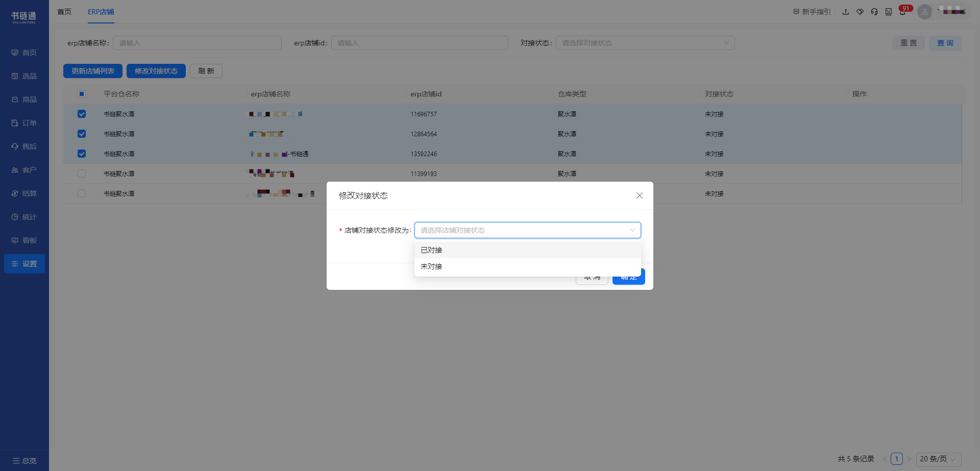Click the 修改对接状态 button
This screenshot has height=471, width=980.
point(156,71)
